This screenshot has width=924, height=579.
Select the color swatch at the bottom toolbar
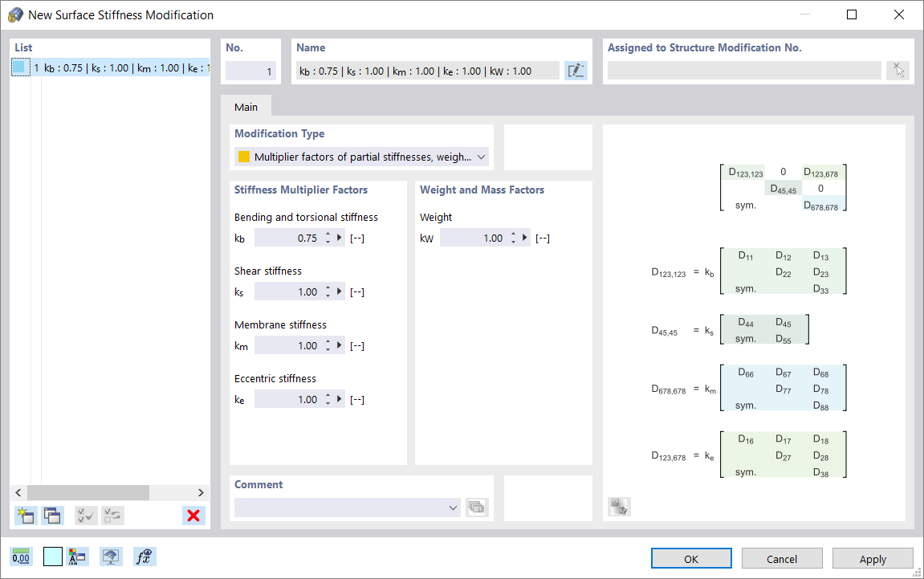click(52, 556)
